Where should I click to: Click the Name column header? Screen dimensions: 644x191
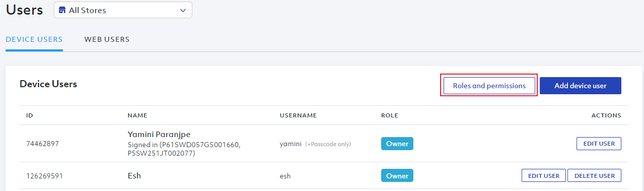point(137,115)
